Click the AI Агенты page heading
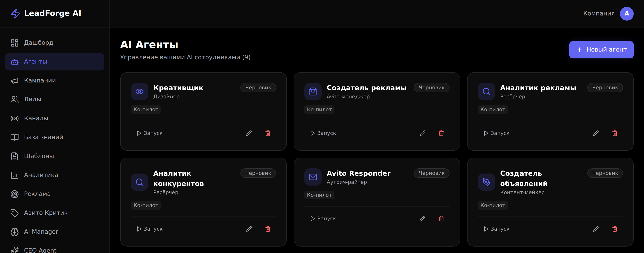Image resolution: width=644 pixels, height=253 pixels. pyautogui.click(x=149, y=45)
